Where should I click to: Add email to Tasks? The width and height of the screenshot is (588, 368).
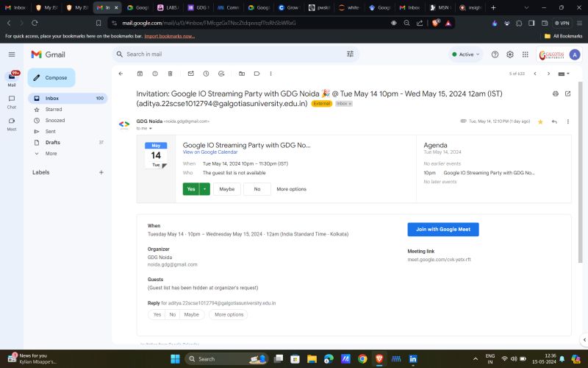tap(221, 74)
